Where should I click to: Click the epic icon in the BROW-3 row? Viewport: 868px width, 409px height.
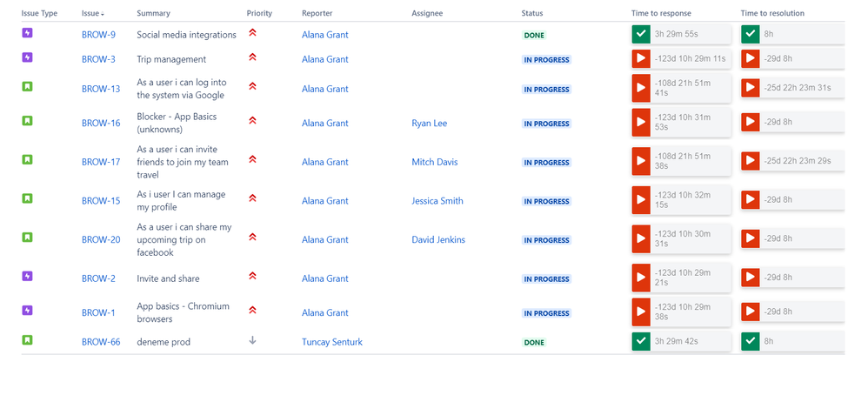27,57
